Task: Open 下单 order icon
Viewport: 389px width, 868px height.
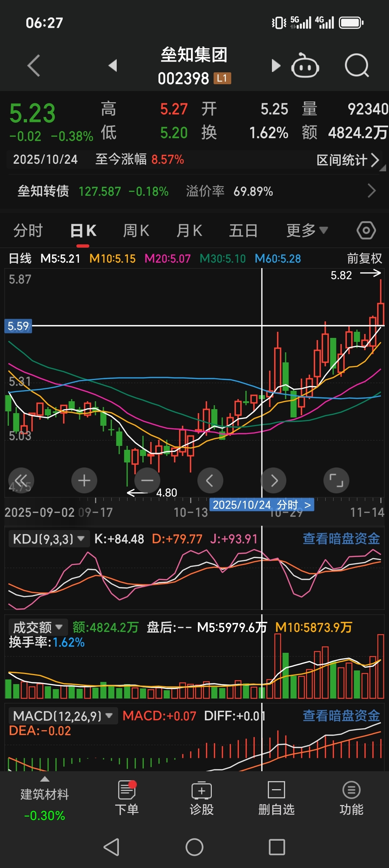Action: pyautogui.click(x=127, y=798)
